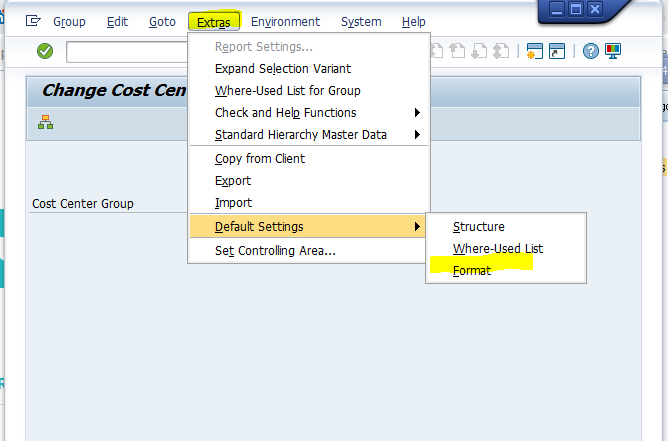This screenshot has height=441, width=668.
Task: Open the Group menu
Action: 69,22
